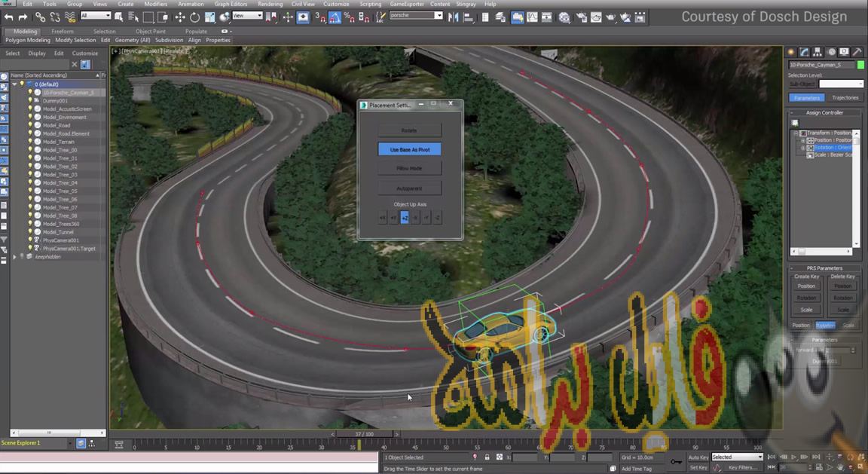This screenshot has height=474, width=868.
Task: Click the Set Key button
Action: [698, 467]
